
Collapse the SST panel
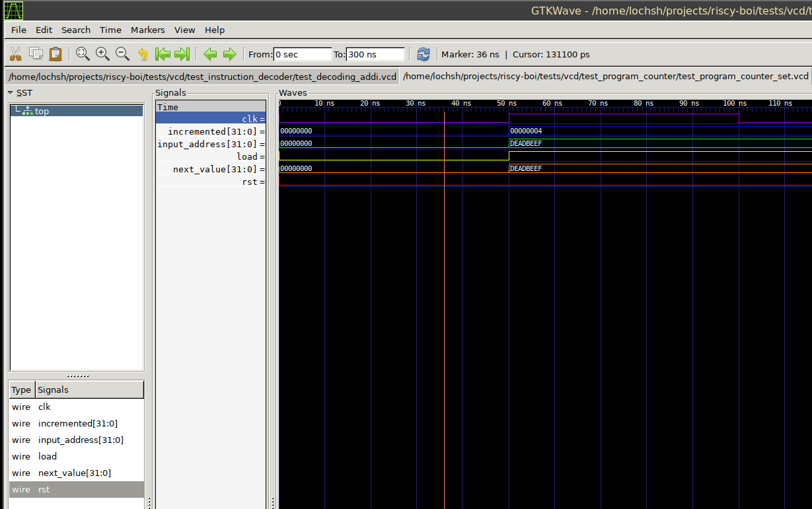point(9,92)
